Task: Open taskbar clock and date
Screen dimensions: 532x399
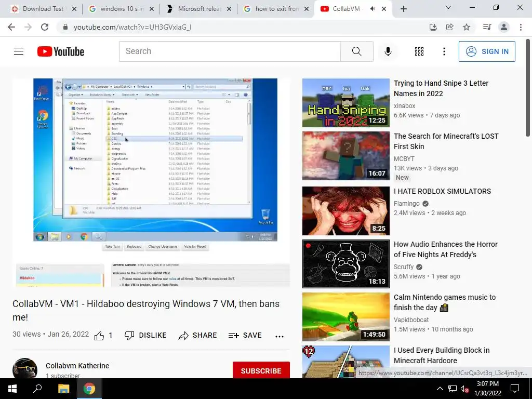Action: 487,389
